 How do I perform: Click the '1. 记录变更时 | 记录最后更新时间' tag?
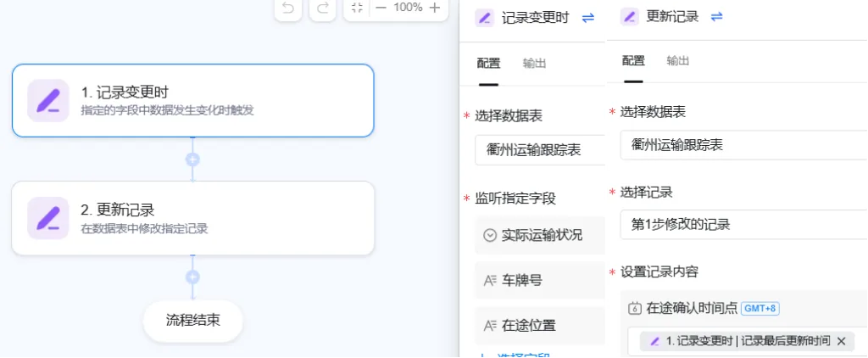click(748, 341)
